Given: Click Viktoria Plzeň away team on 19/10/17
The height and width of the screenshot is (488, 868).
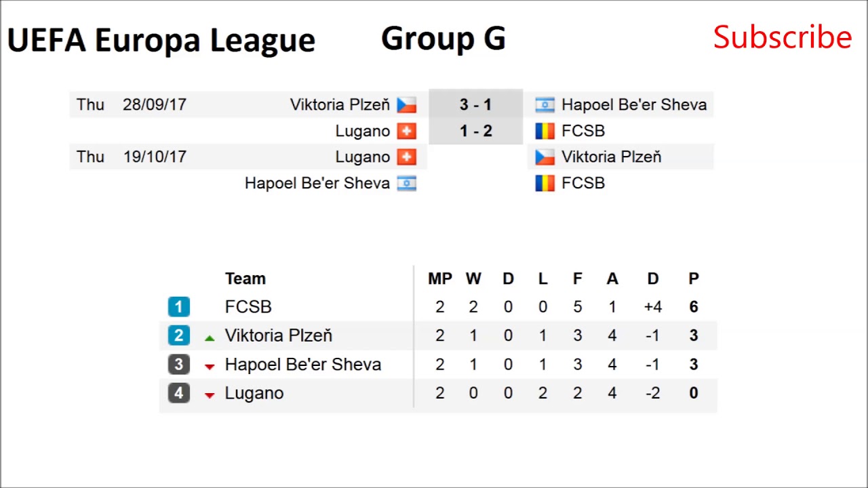Looking at the screenshot, I should [611, 157].
